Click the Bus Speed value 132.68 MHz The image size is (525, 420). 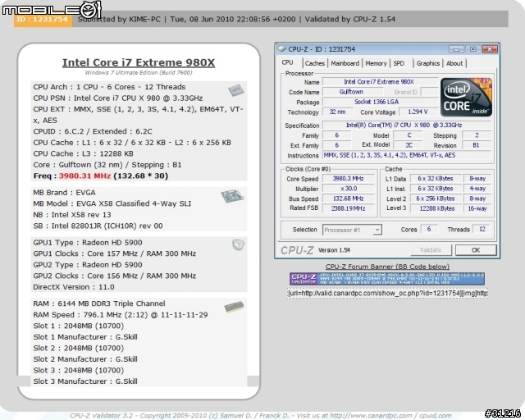pyautogui.click(x=348, y=199)
